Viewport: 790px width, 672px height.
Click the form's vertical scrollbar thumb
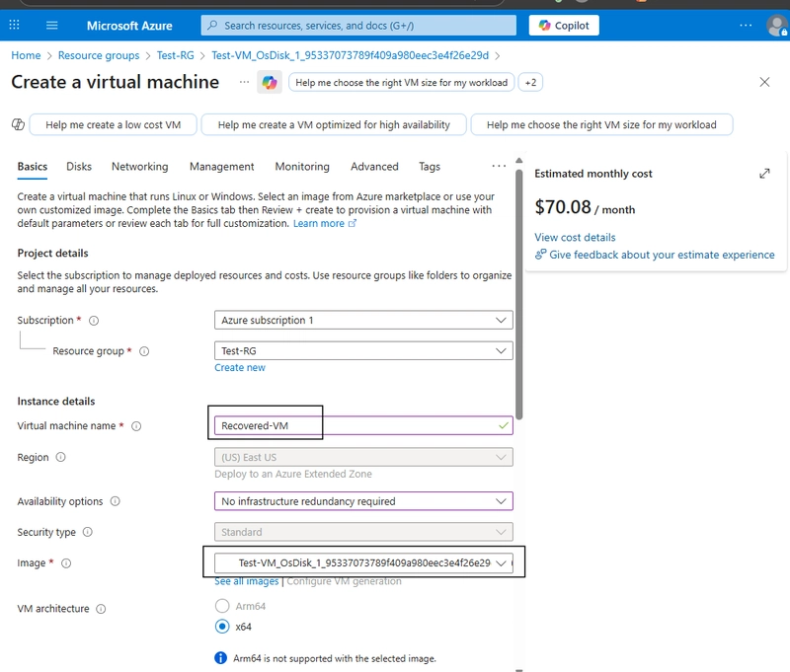pyautogui.click(x=519, y=294)
